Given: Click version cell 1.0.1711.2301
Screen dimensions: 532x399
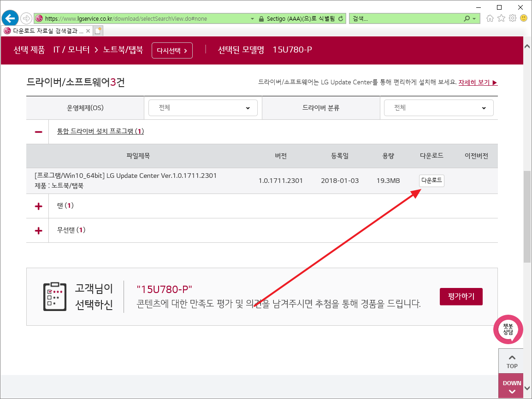Looking at the screenshot, I should pos(281,181).
